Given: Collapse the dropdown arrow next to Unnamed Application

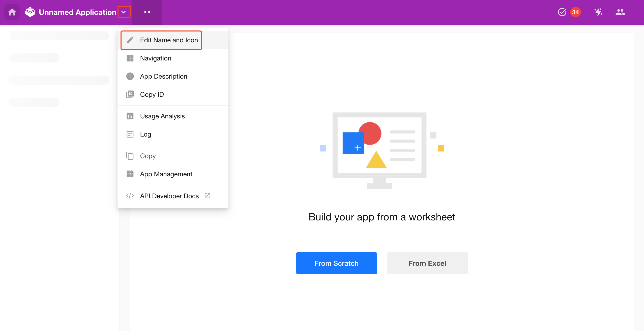Looking at the screenshot, I should (124, 12).
